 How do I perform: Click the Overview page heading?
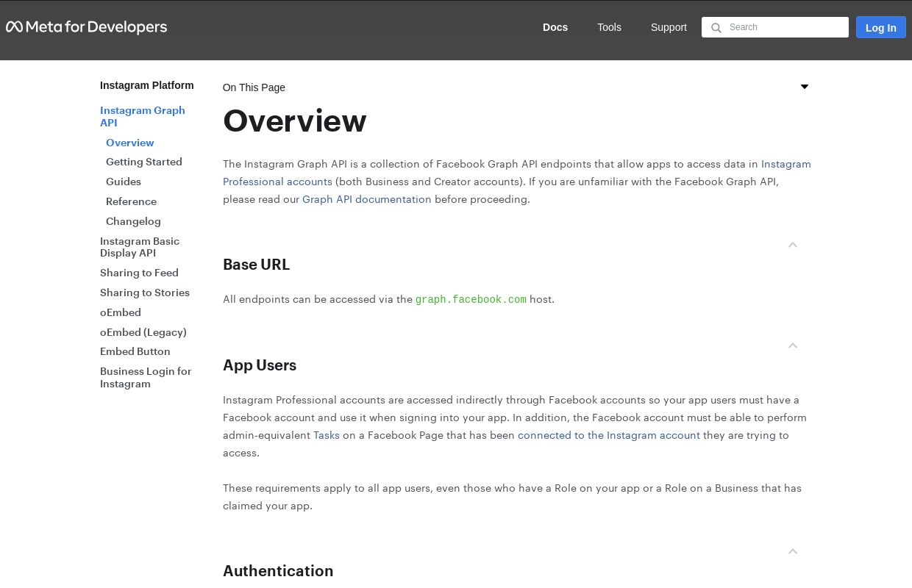tap(295, 121)
